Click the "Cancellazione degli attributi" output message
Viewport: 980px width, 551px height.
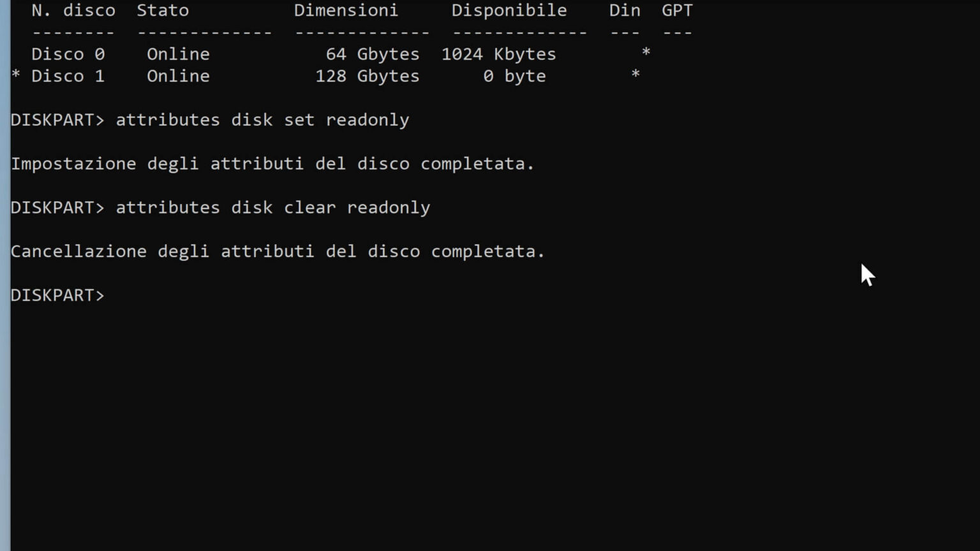278,251
